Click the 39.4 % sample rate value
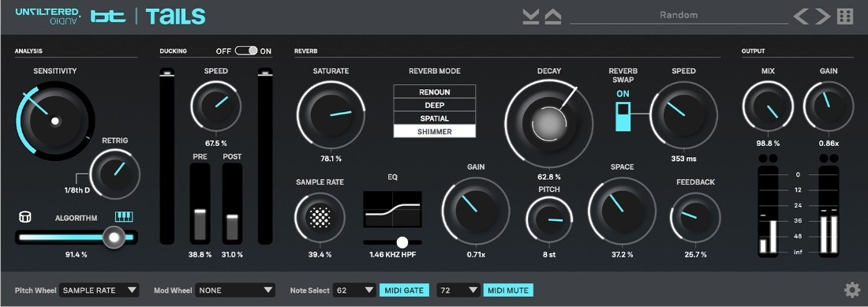868x307 pixels. tap(320, 254)
